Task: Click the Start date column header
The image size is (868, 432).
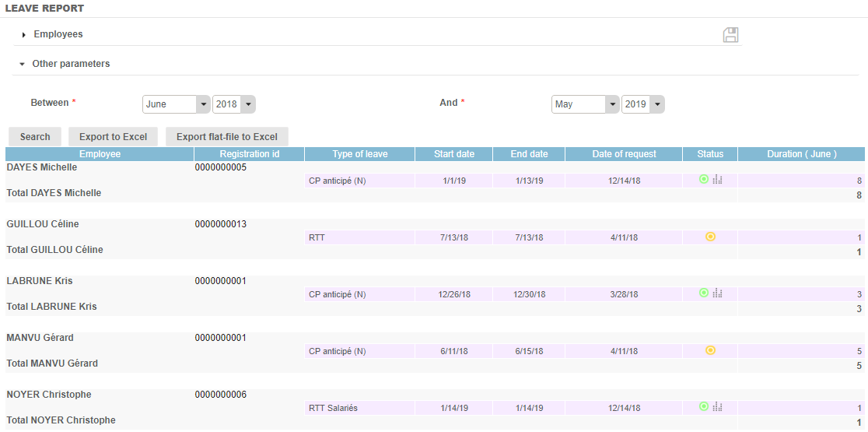Action: click(453, 154)
